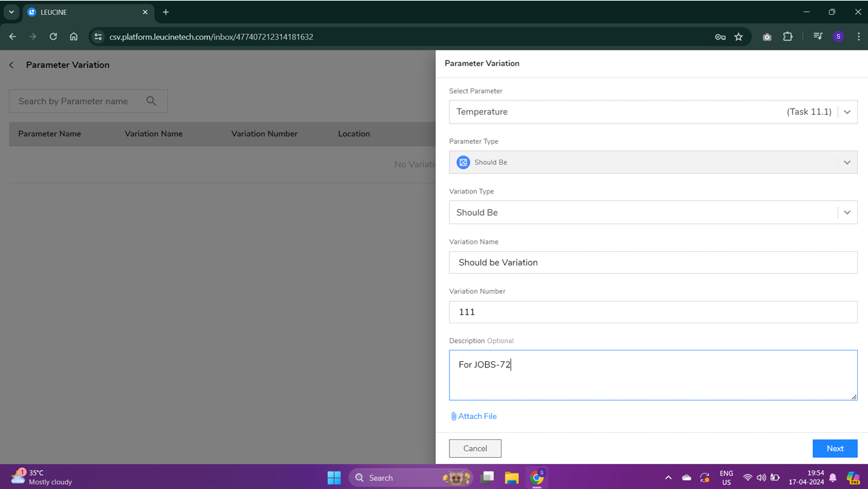Click the Parameter Name column header

point(50,134)
